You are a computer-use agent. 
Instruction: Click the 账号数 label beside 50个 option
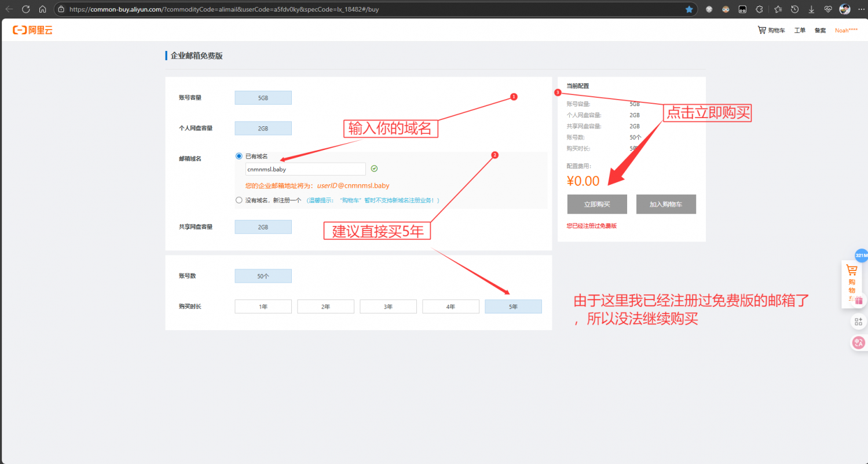tap(188, 276)
